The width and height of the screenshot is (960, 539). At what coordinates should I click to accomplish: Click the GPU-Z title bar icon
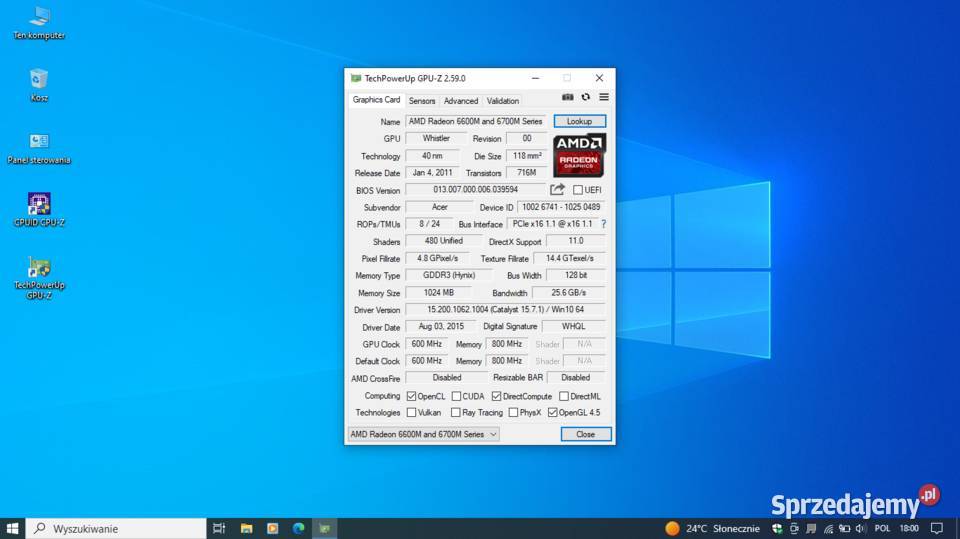pos(356,78)
